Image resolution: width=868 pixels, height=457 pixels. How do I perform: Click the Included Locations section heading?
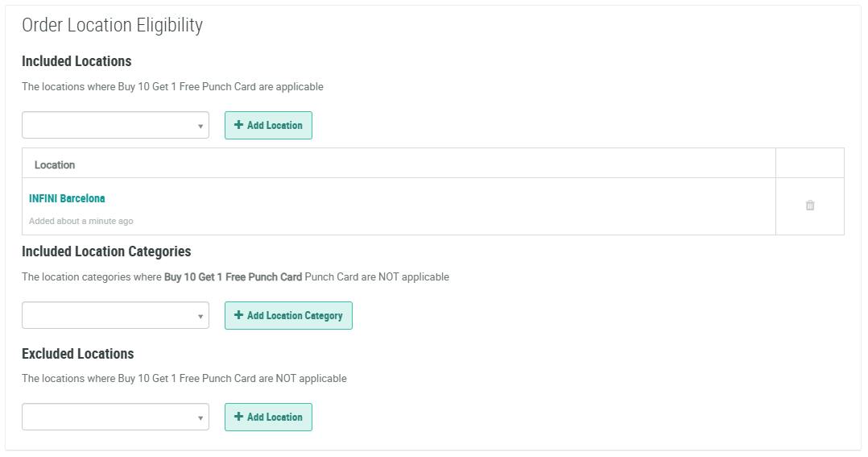tap(76, 61)
